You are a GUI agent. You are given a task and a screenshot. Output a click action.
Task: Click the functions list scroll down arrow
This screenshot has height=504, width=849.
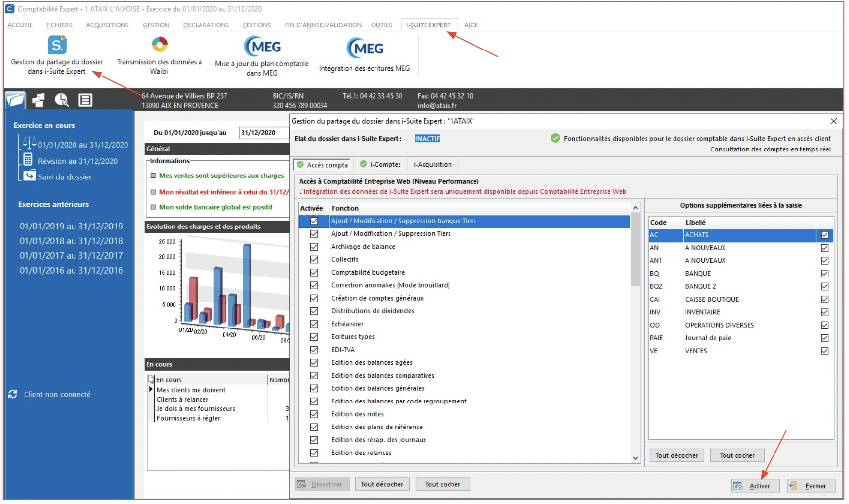point(635,458)
